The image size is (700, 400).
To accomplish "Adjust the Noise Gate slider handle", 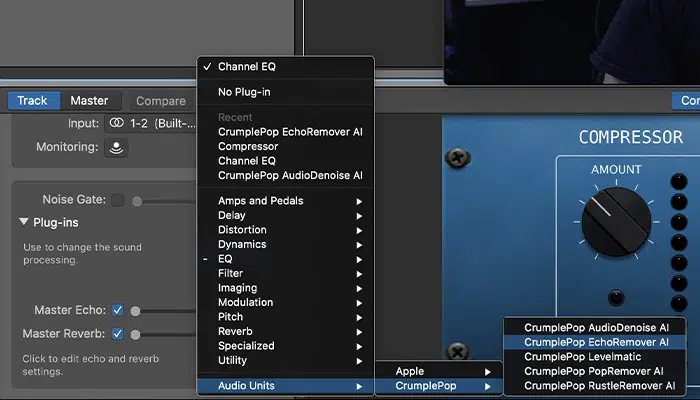I will pos(137,201).
